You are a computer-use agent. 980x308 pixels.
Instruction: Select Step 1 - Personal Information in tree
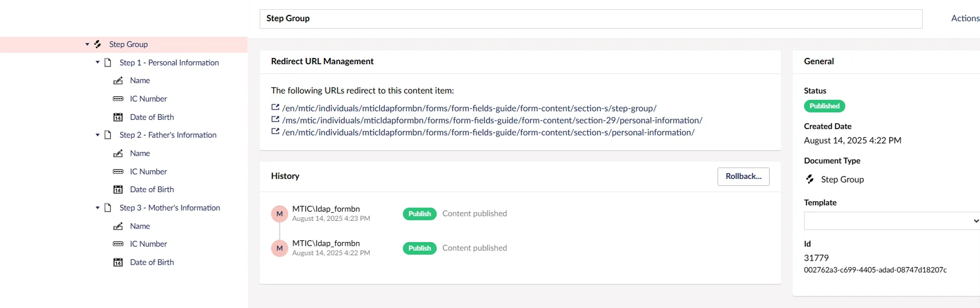(169, 63)
